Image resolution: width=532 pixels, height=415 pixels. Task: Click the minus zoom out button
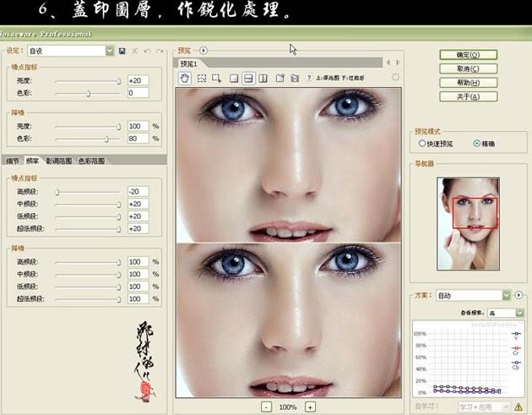pos(266,407)
